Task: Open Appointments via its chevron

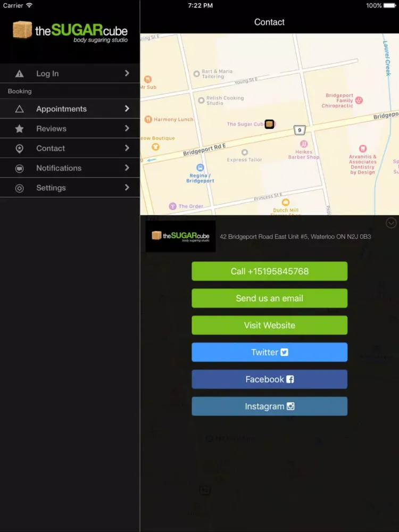Action: point(127,109)
